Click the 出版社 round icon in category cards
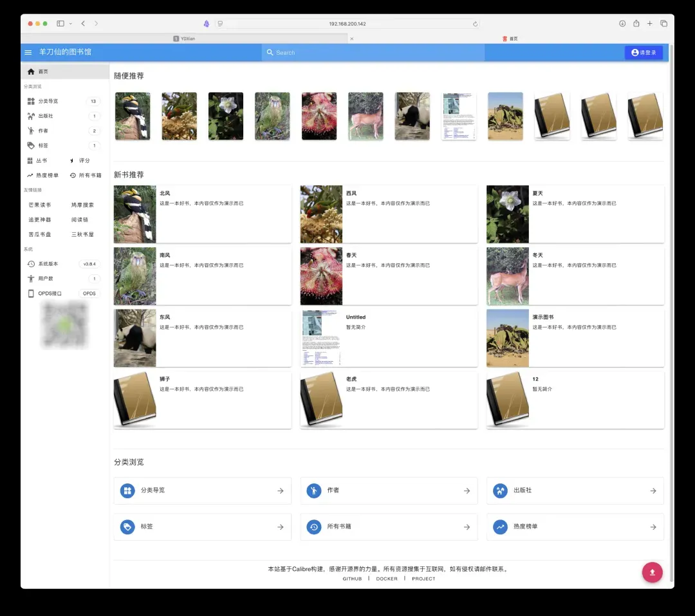 [x=500, y=490]
